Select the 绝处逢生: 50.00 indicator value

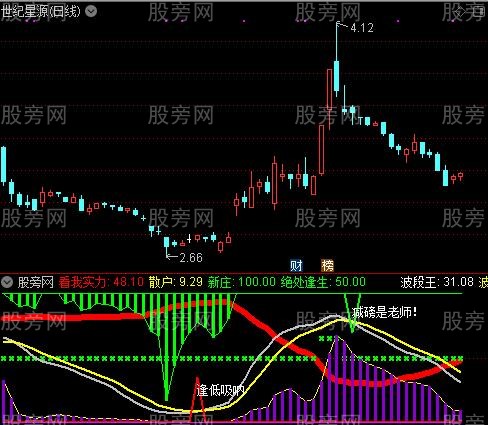323,282
